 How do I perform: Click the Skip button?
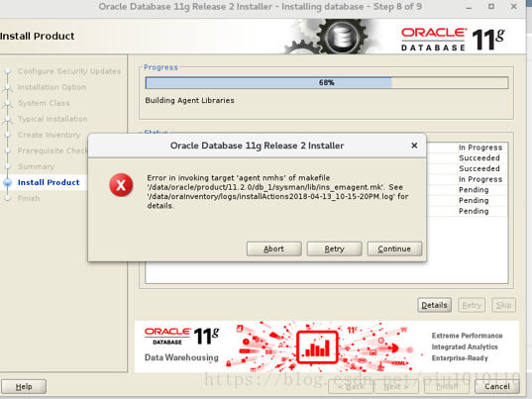pyautogui.click(x=503, y=305)
